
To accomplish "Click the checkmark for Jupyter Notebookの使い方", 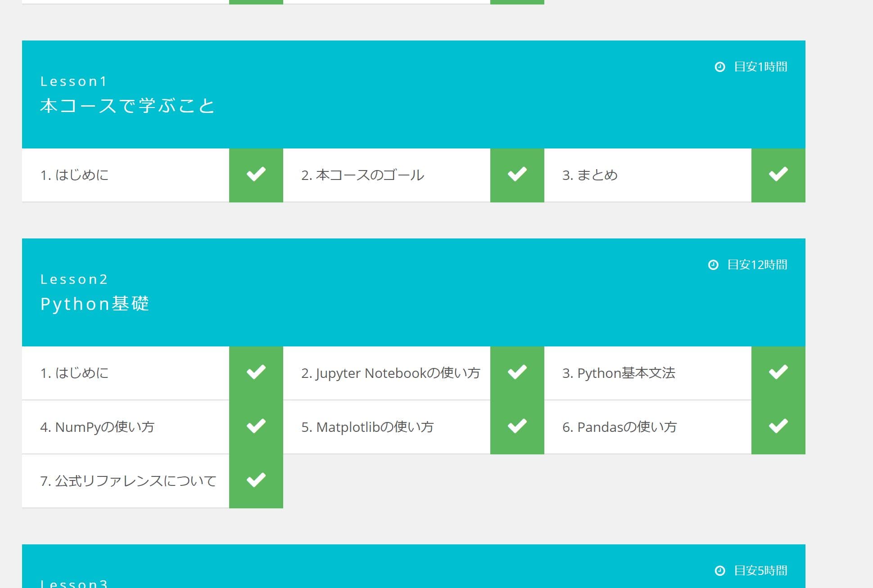I will click(x=517, y=373).
